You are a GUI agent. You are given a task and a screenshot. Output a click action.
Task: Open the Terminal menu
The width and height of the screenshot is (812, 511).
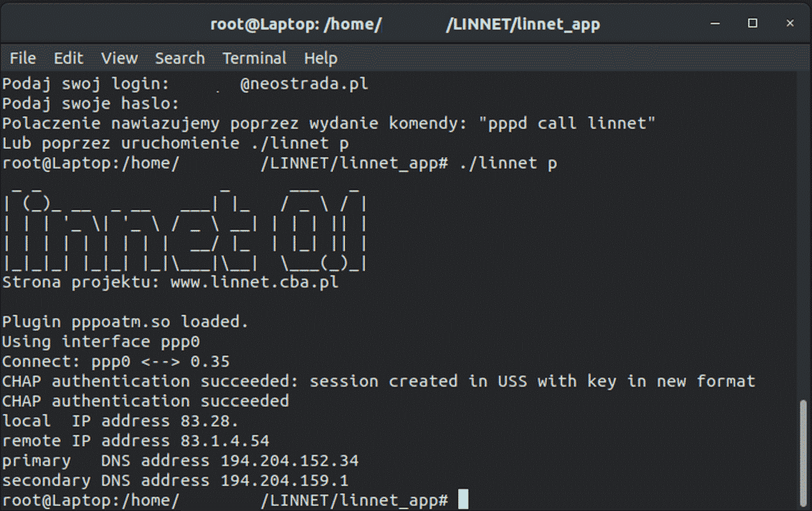[254, 58]
